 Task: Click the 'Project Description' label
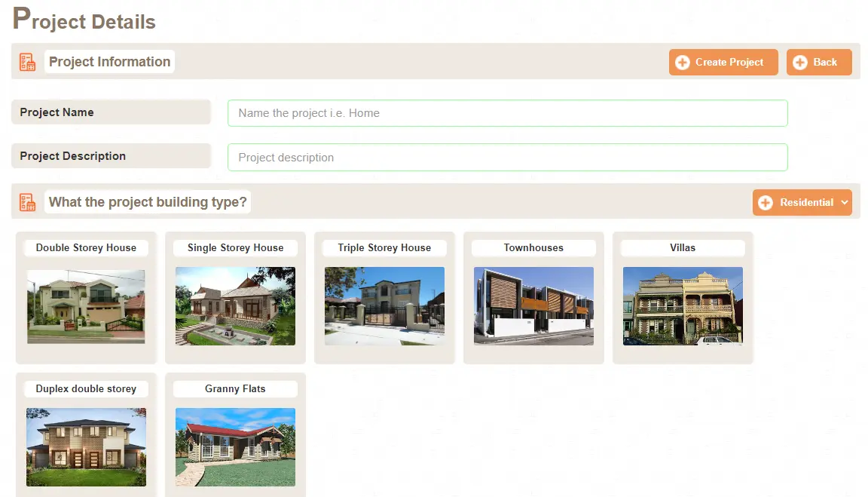(x=72, y=156)
